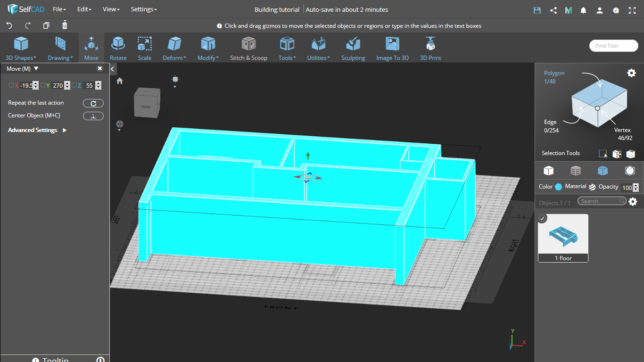Click the Center Object button
The height and width of the screenshot is (362, 644).
tap(93, 116)
